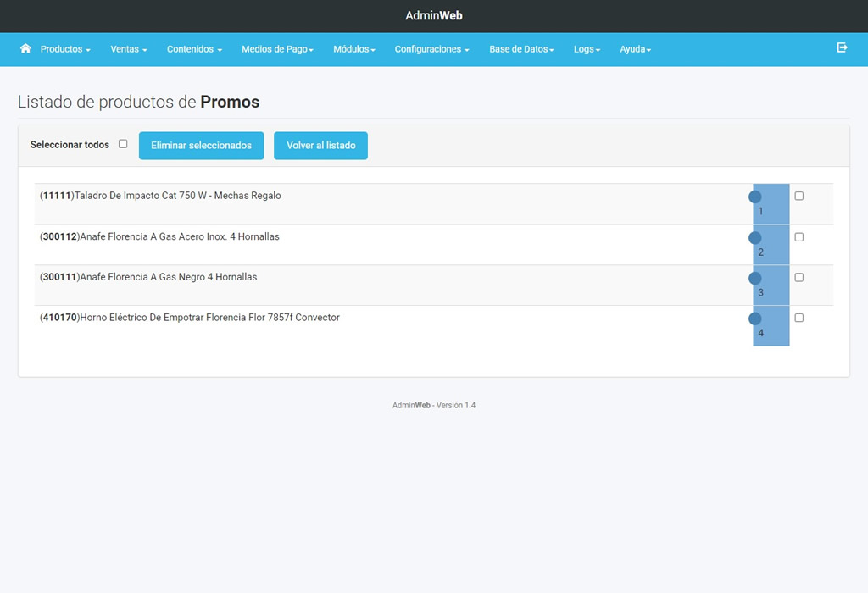Image resolution: width=868 pixels, height=593 pixels.
Task: Open the Logs menu
Action: [587, 49]
